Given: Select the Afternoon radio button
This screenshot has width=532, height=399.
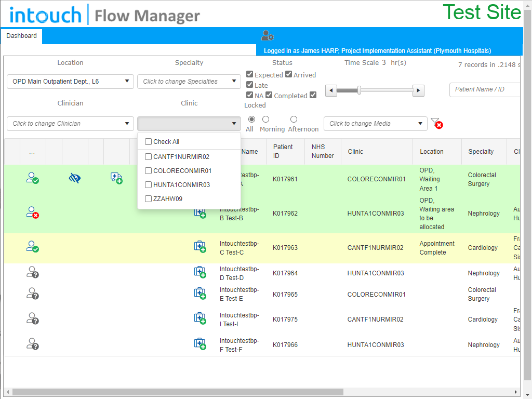Looking at the screenshot, I should [294, 119].
